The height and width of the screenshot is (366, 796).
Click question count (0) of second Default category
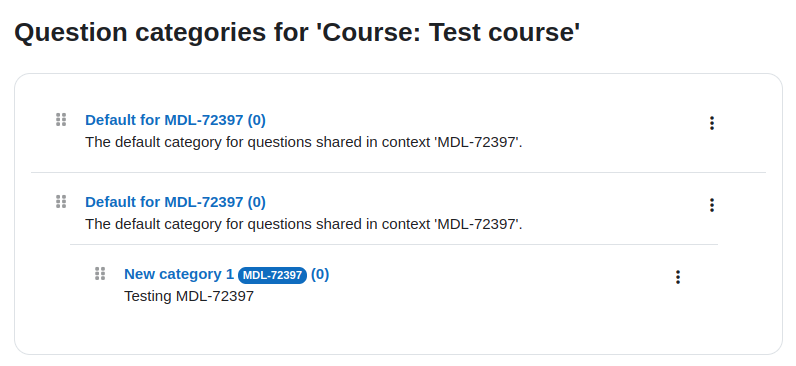(x=256, y=202)
